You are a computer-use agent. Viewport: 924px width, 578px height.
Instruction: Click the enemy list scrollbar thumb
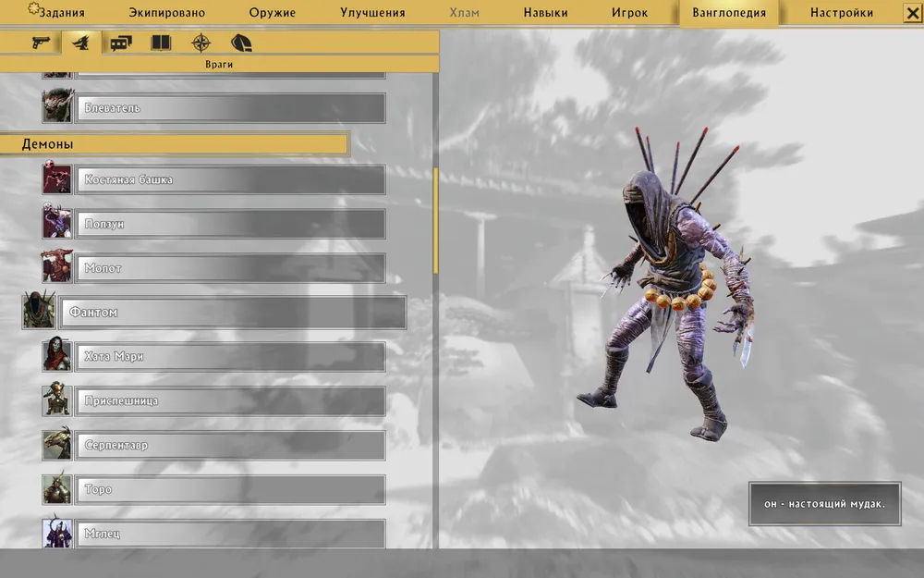point(435,220)
